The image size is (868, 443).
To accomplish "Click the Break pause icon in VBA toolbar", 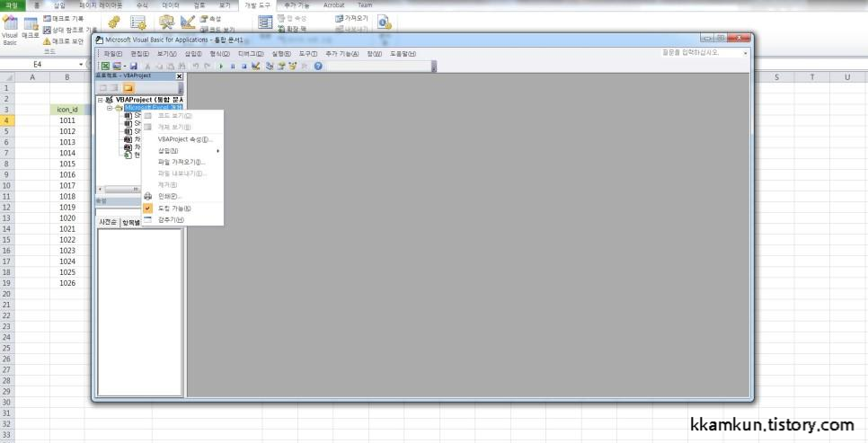I will (x=233, y=66).
